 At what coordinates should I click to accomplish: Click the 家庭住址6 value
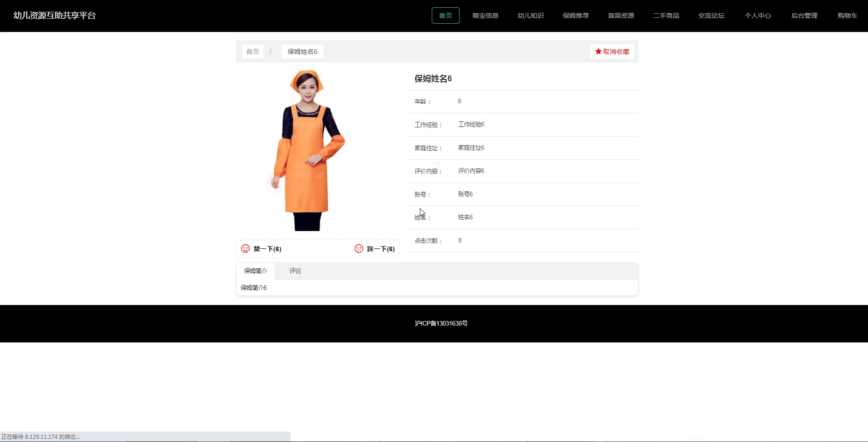point(471,147)
